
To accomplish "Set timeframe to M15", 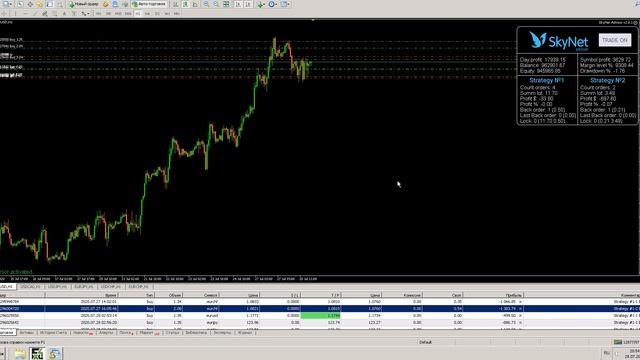I will click(118, 13).
